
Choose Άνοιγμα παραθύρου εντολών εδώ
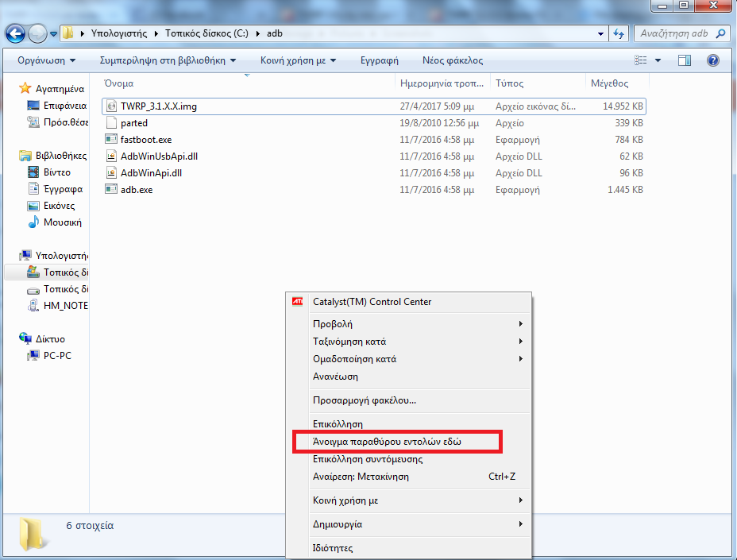pyautogui.click(x=387, y=442)
